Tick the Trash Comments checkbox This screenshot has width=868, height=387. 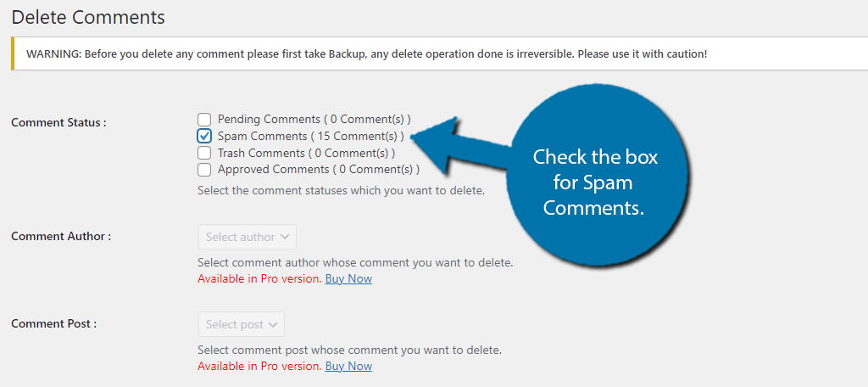click(x=204, y=153)
